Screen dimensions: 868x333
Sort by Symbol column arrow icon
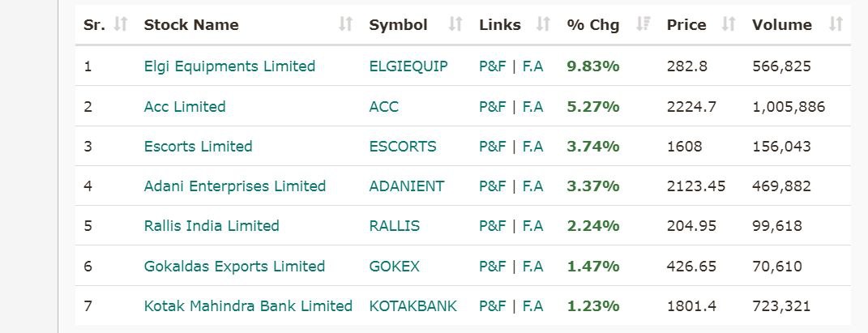click(455, 25)
